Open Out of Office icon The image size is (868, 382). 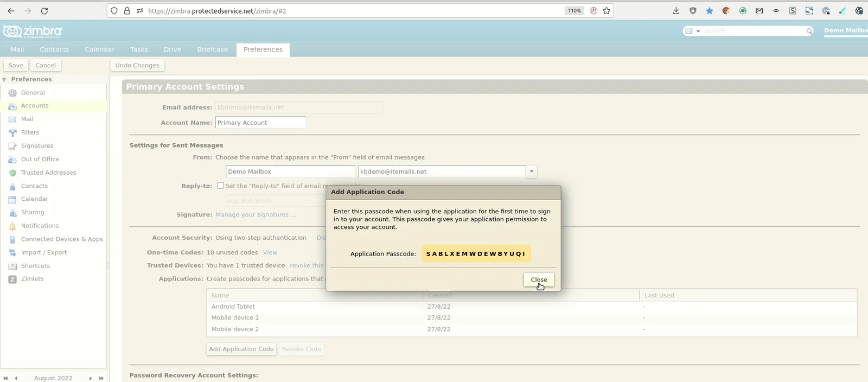(12, 160)
